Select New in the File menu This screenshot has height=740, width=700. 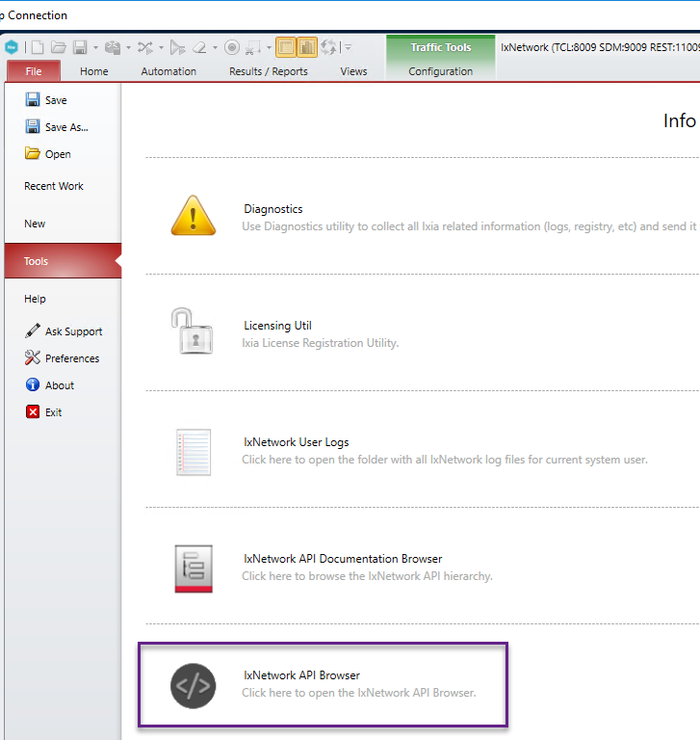point(35,224)
